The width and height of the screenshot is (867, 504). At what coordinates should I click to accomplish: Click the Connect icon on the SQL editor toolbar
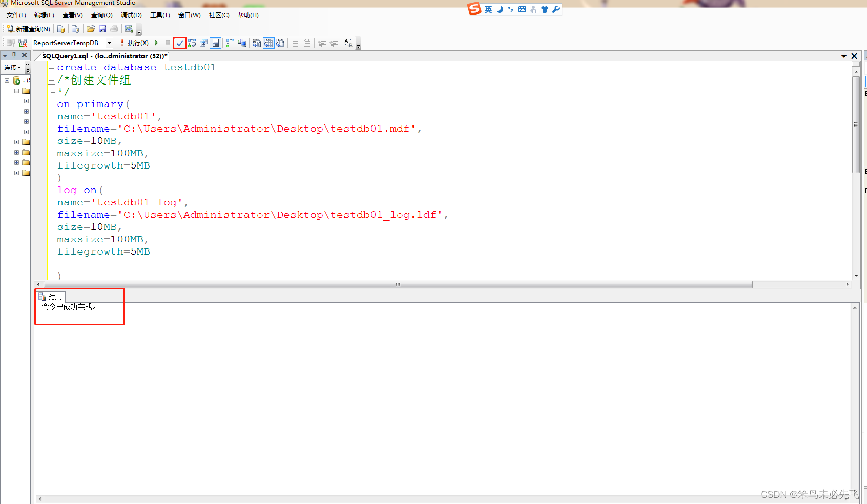pos(11,43)
